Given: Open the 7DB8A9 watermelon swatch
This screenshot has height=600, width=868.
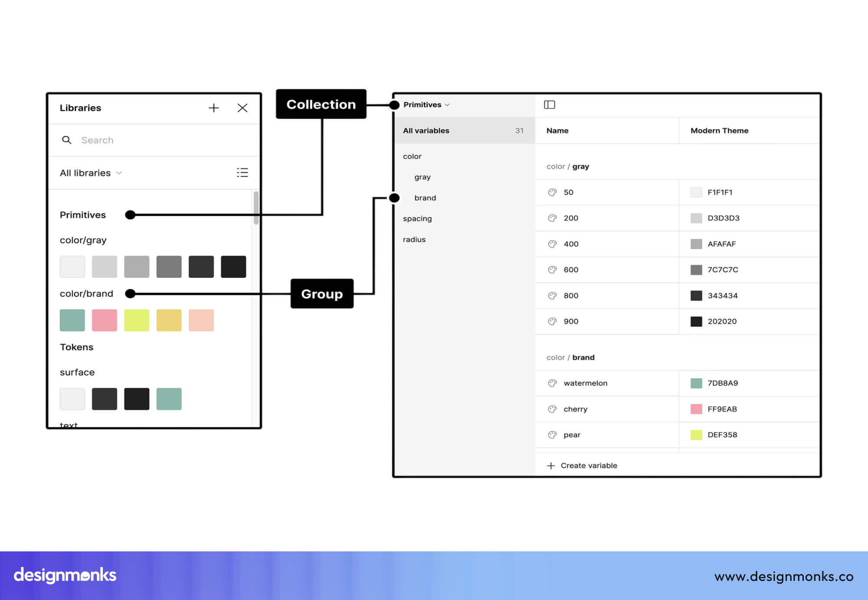Looking at the screenshot, I should 696,383.
